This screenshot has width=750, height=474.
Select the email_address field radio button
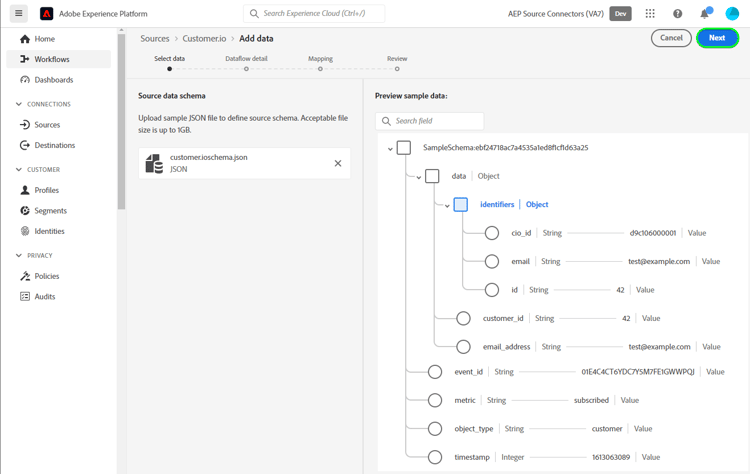pos(463,347)
